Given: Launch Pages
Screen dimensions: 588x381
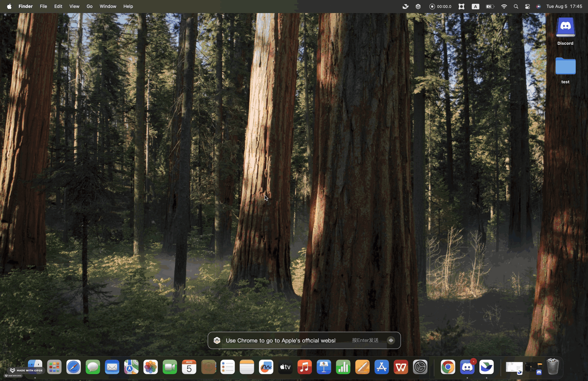Looking at the screenshot, I should [x=362, y=367].
